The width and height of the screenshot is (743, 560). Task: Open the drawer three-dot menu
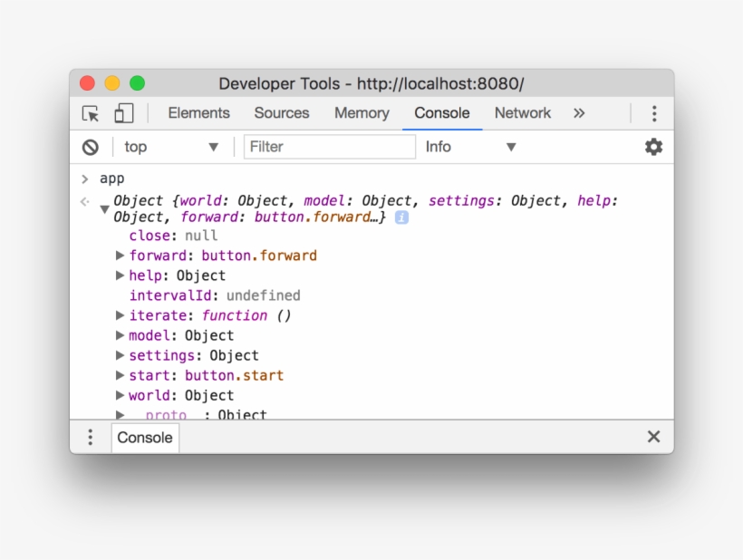[90, 437]
